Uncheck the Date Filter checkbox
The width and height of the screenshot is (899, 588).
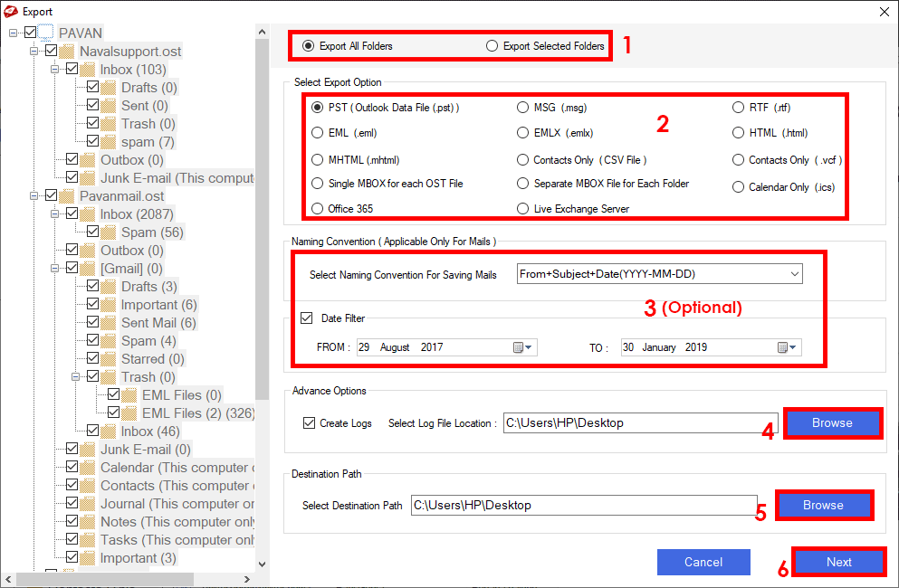pyautogui.click(x=306, y=318)
